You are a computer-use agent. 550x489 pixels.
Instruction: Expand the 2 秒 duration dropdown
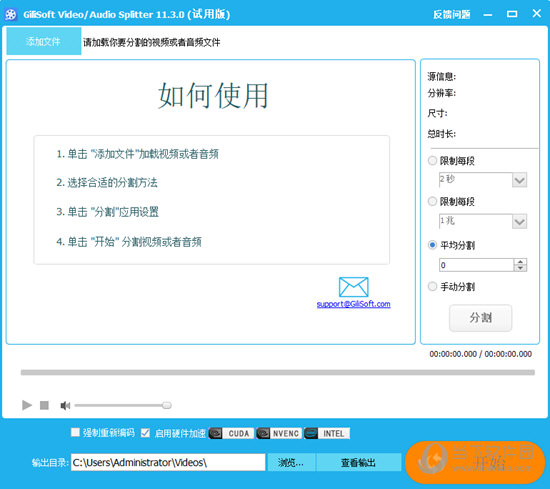(519, 180)
